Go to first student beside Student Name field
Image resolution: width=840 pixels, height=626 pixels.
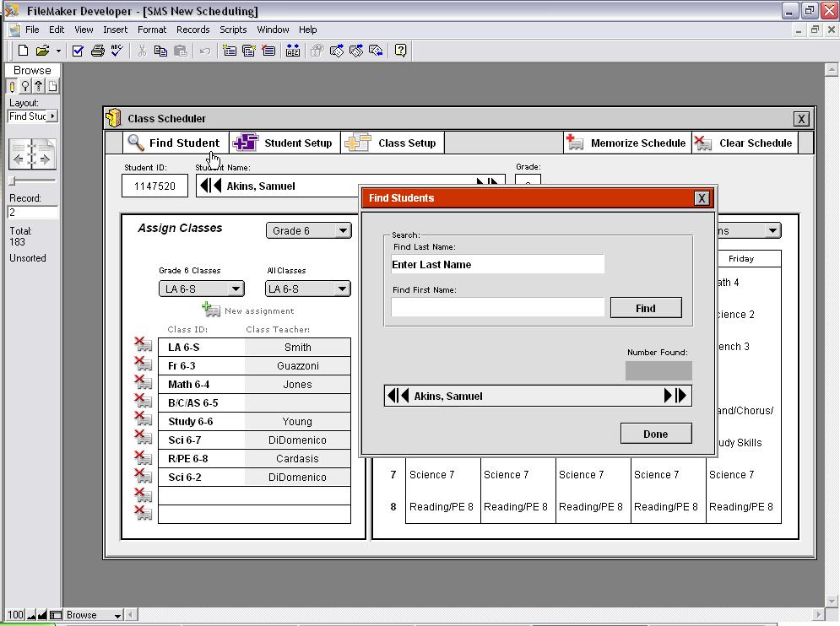click(x=205, y=186)
